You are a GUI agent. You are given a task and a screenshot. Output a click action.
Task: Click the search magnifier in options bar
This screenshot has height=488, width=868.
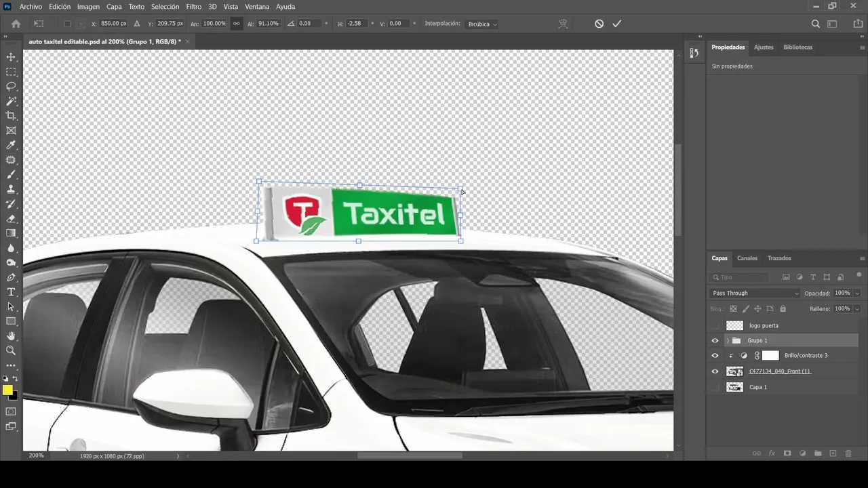click(816, 24)
